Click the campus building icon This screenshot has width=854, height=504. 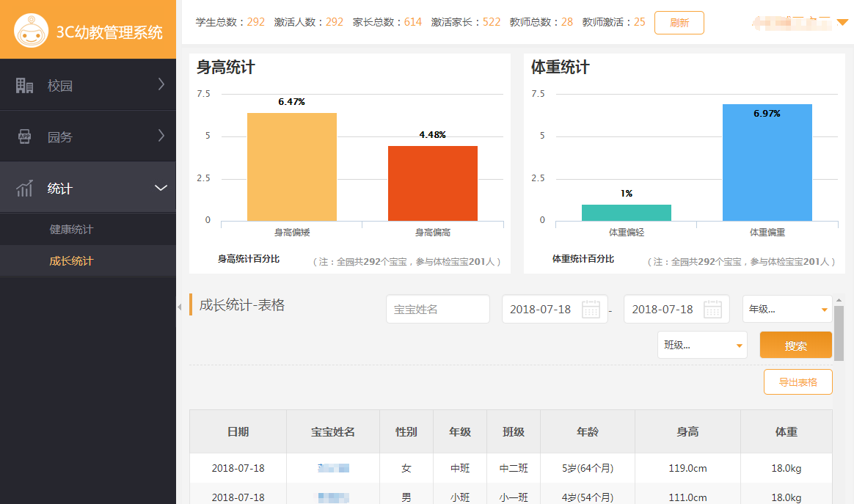[x=24, y=86]
